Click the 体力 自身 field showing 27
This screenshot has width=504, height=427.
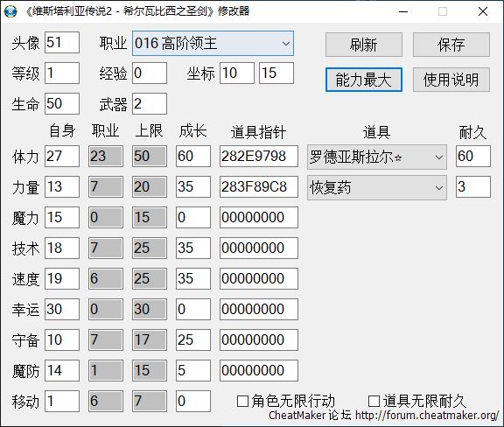tap(62, 157)
